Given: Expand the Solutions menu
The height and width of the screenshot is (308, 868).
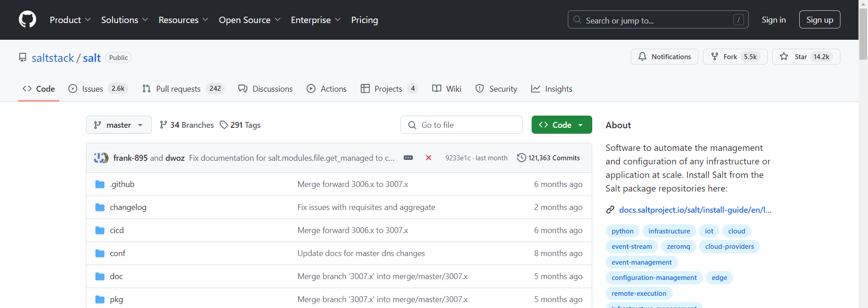Looking at the screenshot, I should pos(124,20).
